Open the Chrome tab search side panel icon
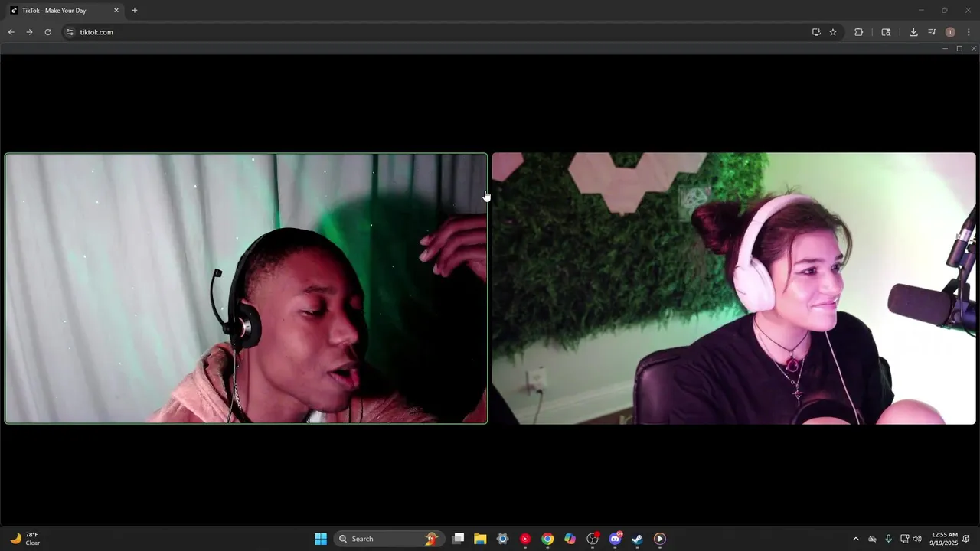Viewport: 980px width, 551px height. [x=886, y=32]
